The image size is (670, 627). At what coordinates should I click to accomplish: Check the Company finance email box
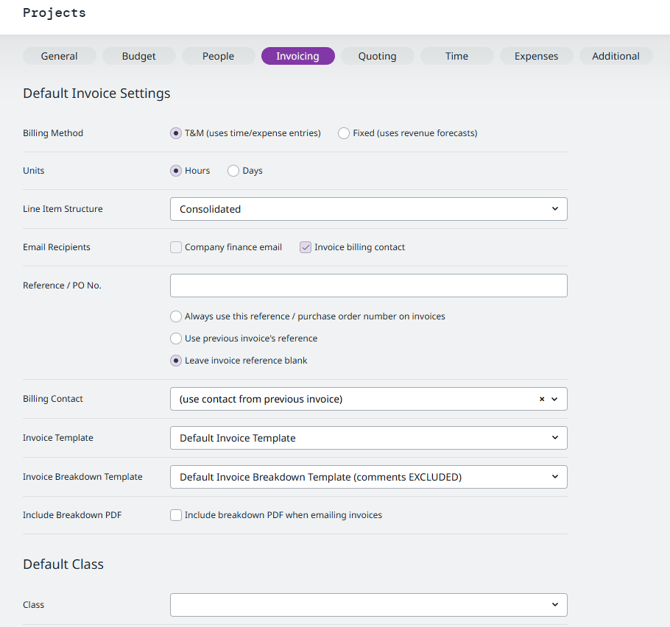[x=176, y=247]
